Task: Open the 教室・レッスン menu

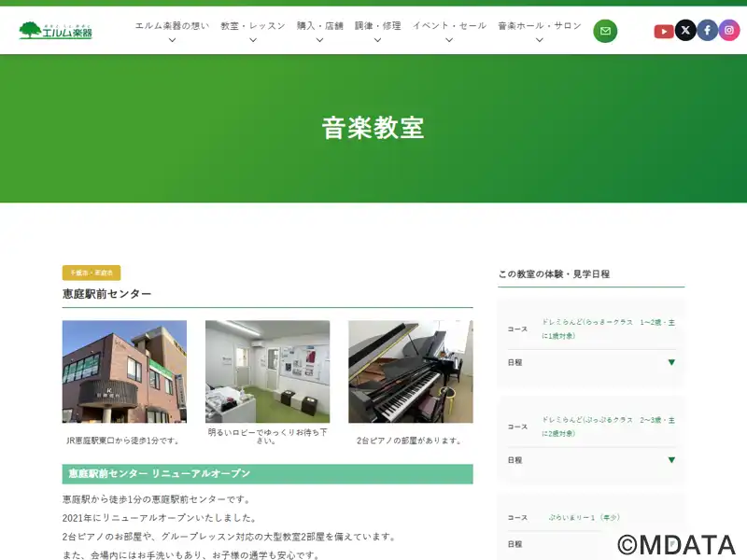Action: [x=253, y=31]
